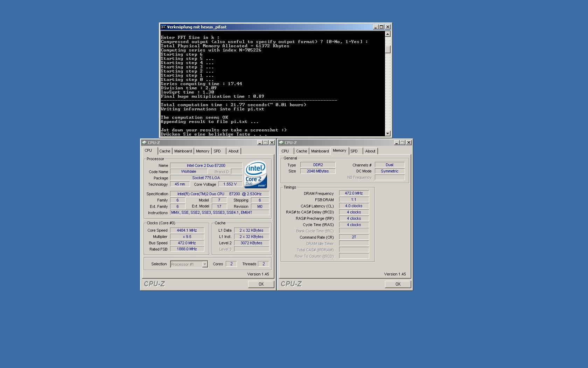This screenshot has height=368, width=588.
Task: Click the Multiplier value x 9.5
Action: click(187, 237)
